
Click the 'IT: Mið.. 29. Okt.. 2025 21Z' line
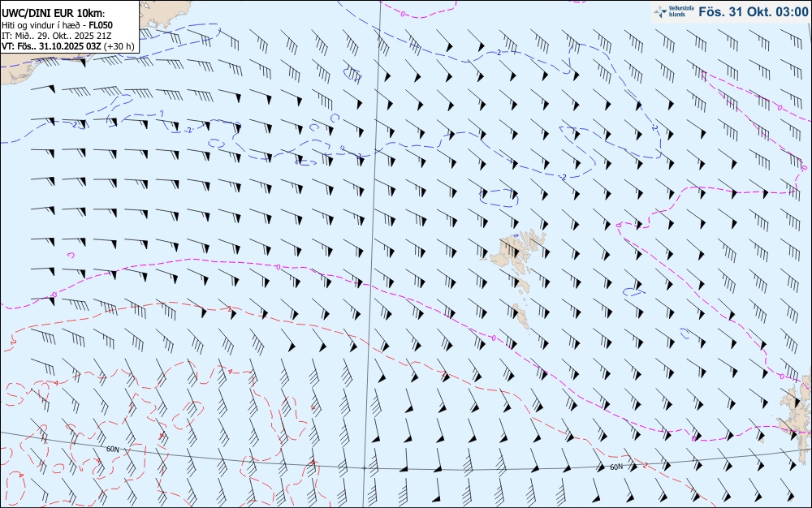tap(56, 36)
